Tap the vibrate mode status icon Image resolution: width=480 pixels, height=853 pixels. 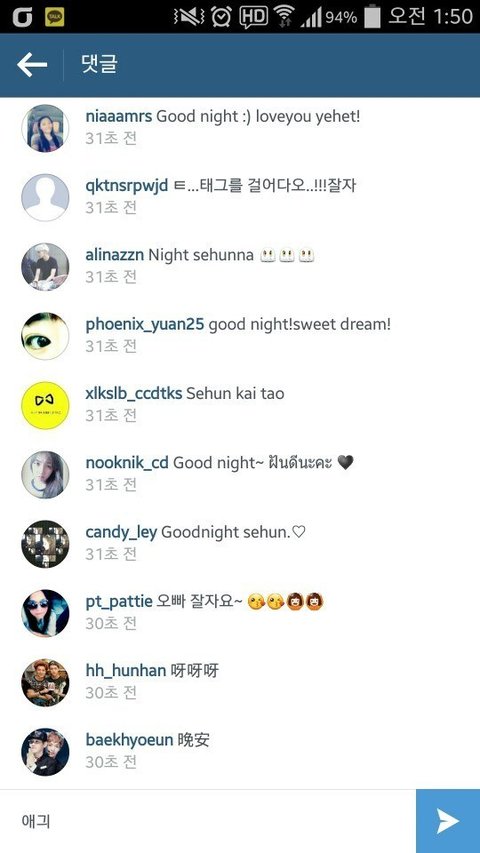(x=189, y=16)
